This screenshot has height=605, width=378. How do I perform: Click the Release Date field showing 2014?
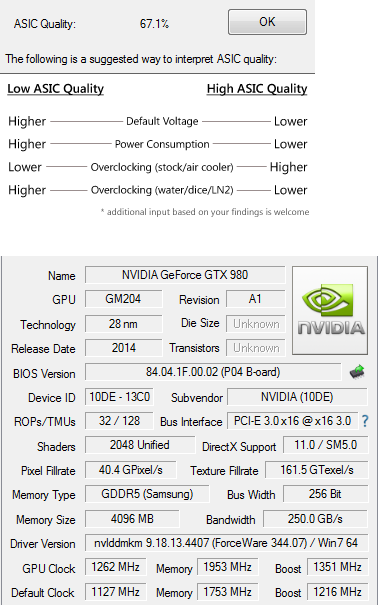(x=123, y=348)
